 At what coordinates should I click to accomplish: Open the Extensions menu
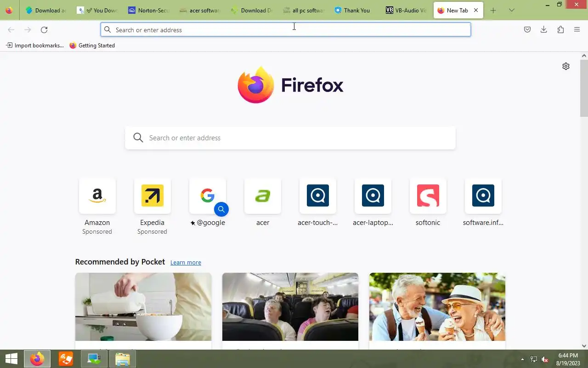pyautogui.click(x=560, y=30)
